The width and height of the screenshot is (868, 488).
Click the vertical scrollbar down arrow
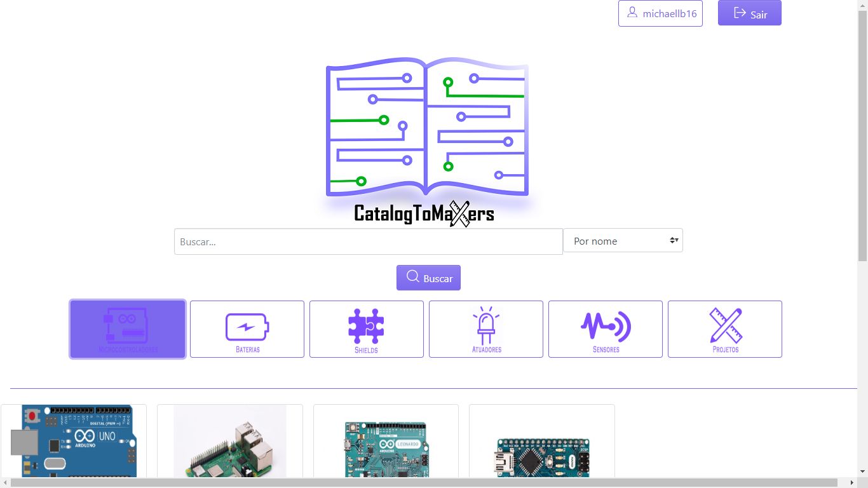tap(862, 471)
